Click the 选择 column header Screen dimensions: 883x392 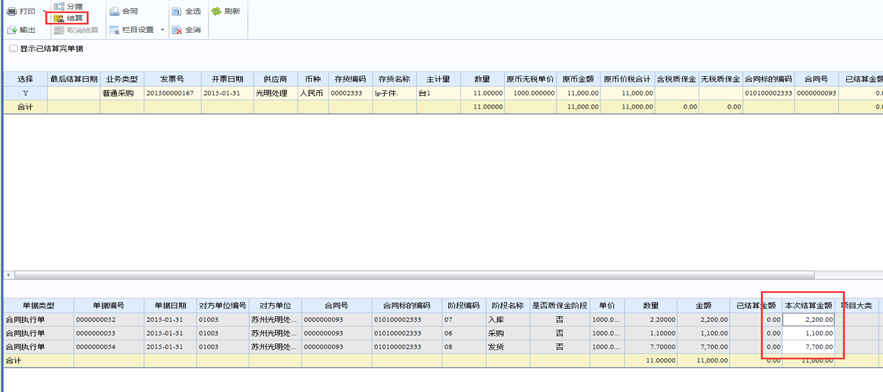[25, 79]
